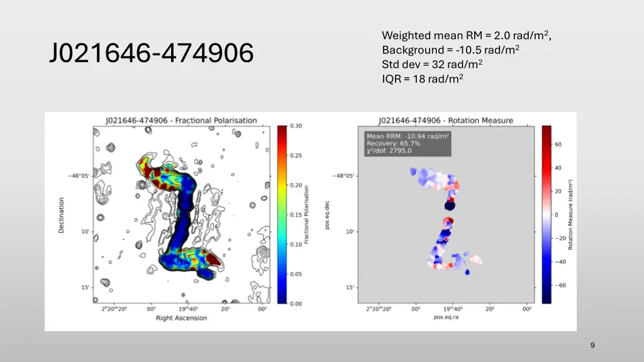
Task: Click the Rotation Measure (rad/m²) colorbar label
Action: click(571, 214)
